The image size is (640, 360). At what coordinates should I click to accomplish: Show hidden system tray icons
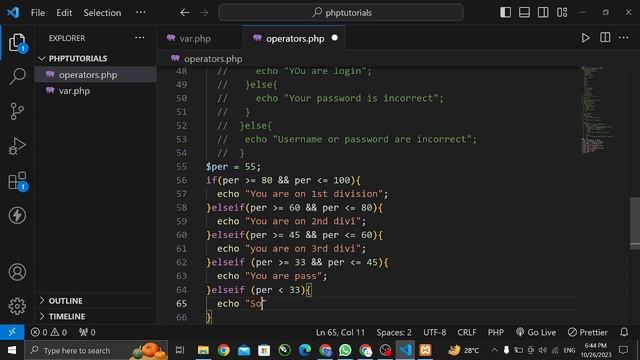[494, 350]
